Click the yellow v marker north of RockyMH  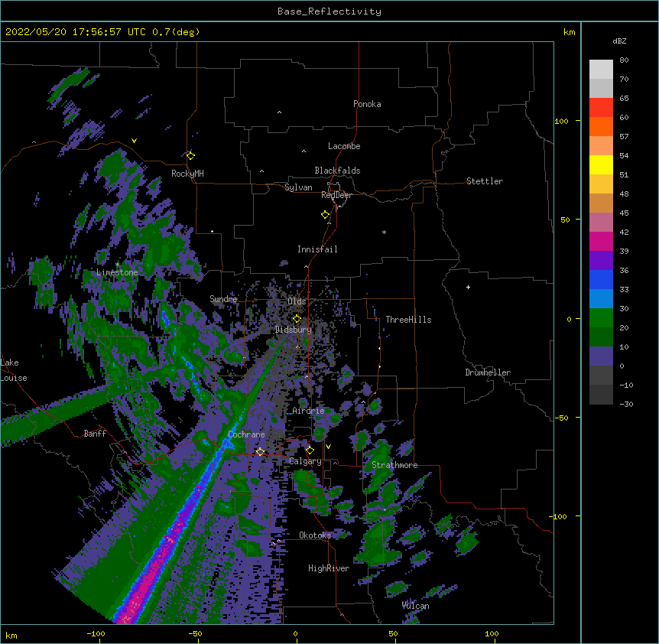coord(134,141)
